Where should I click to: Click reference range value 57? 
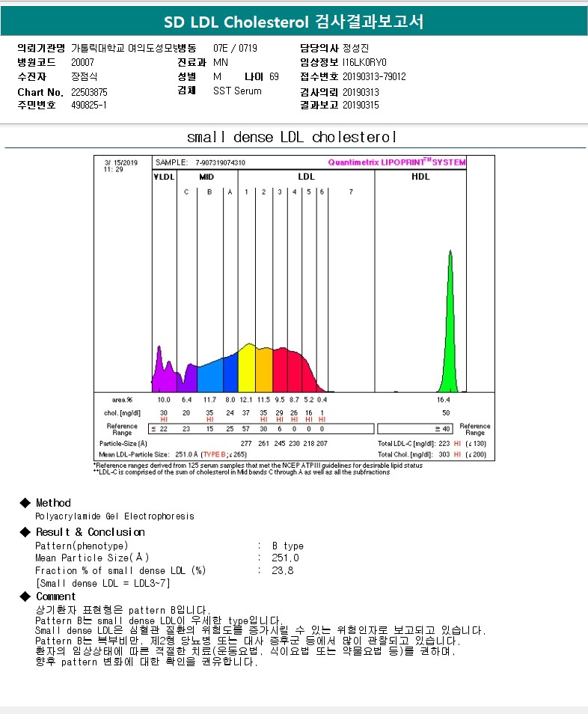[246, 429]
